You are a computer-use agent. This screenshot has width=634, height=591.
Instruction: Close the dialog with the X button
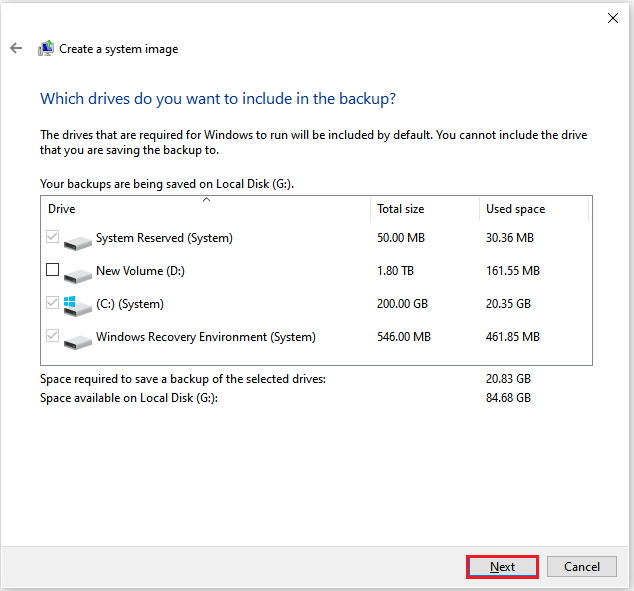[613, 18]
